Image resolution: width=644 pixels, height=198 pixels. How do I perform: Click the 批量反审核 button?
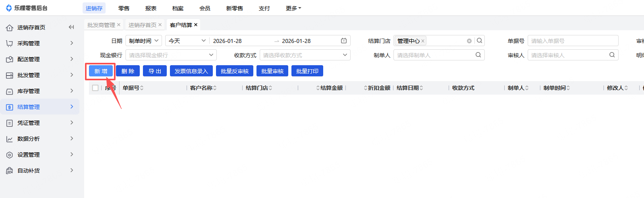[235, 71]
